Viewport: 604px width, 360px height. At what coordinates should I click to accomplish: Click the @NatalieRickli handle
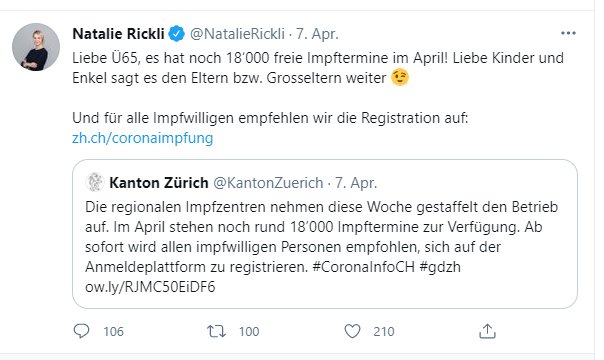point(237,34)
